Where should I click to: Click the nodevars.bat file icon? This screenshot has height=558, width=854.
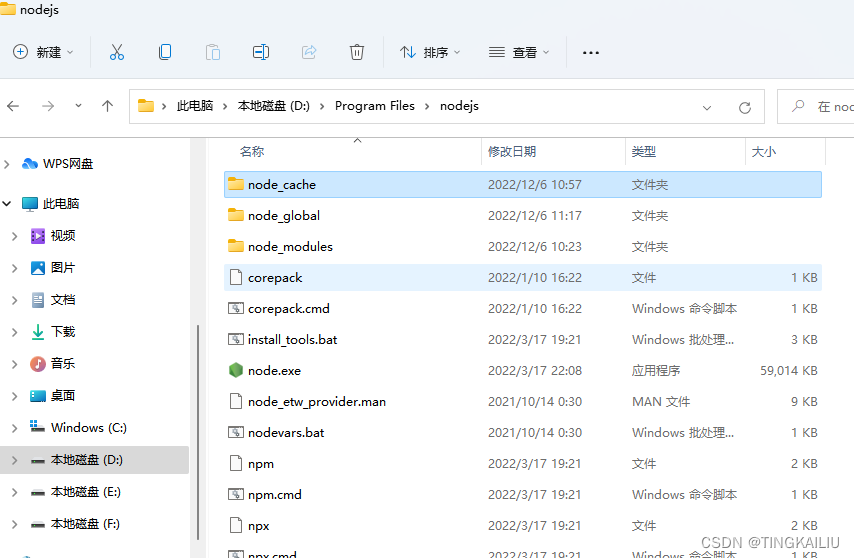pos(235,432)
